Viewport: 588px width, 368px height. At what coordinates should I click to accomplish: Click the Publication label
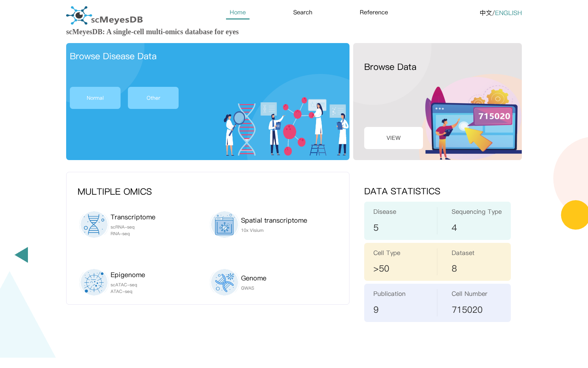(x=390, y=294)
